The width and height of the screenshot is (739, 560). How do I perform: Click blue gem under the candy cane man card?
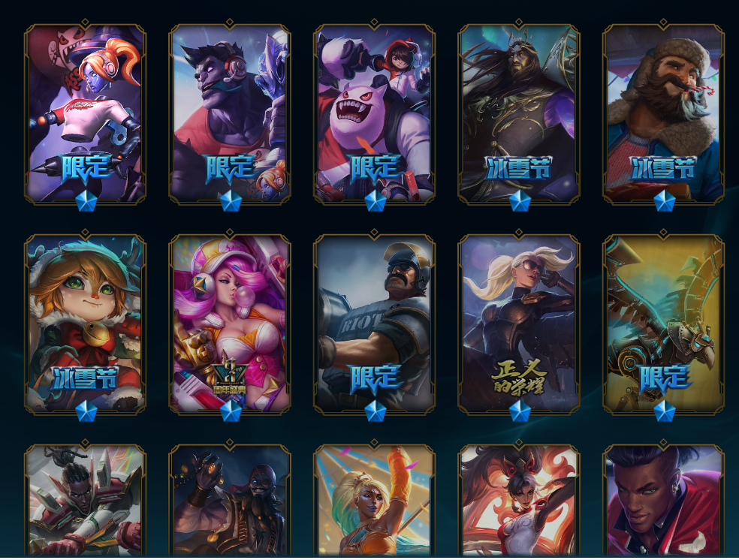(665, 200)
